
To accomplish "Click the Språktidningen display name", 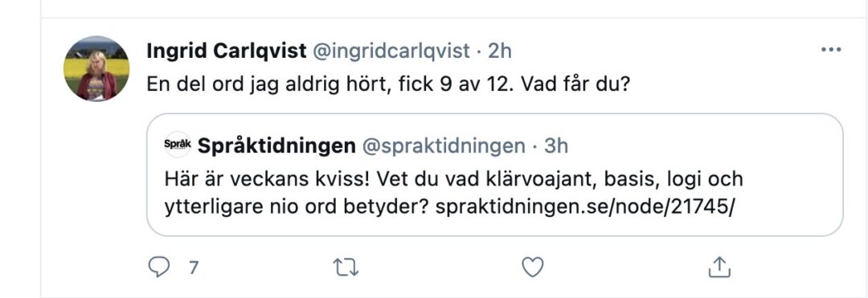I will (x=276, y=146).
